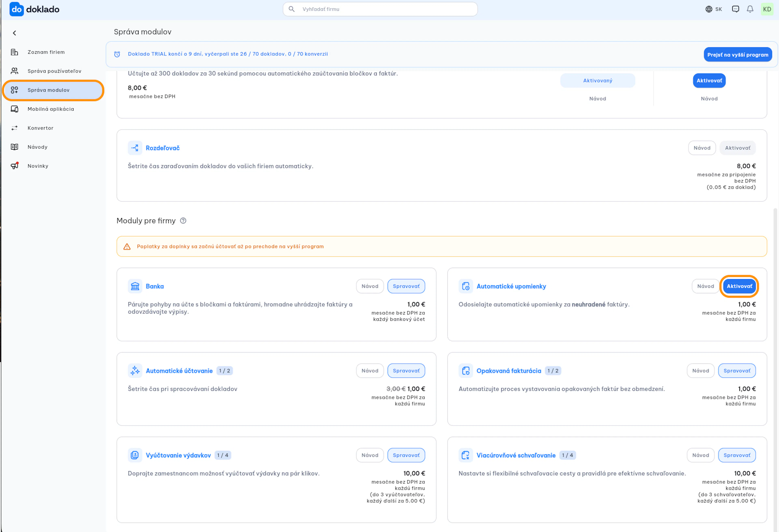Screen dimensions: 779x532
Task: Open the Viacúrovňové schvaľovanie Návod button
Action: [700, 455]
